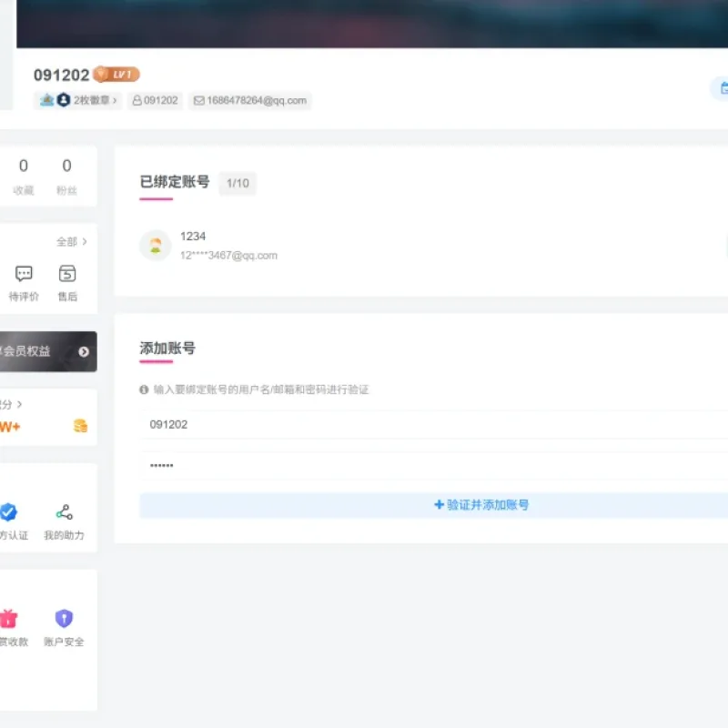This screenshot has height=728, width=728.
Task: Open the pink gift 收款 icon
Action: (x=8, y=618)
